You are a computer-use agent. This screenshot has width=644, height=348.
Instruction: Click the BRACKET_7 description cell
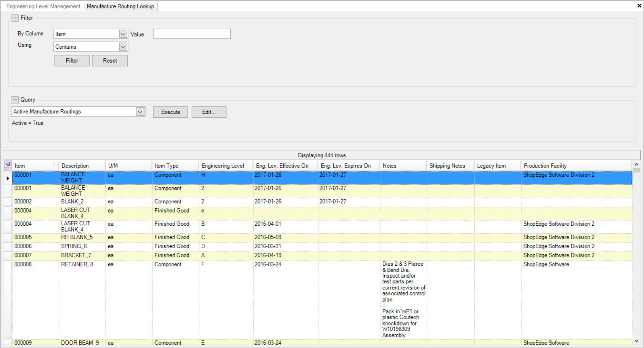tap(82, 255)
